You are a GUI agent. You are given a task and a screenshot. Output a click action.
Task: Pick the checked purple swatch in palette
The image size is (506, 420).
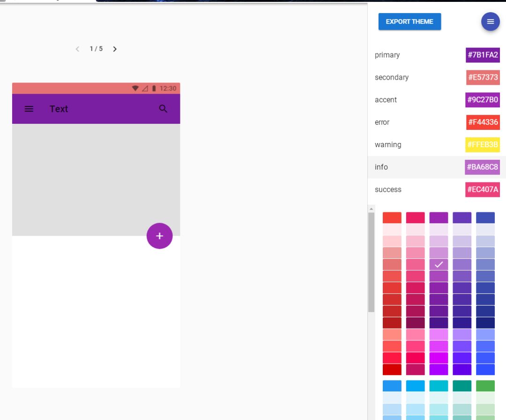click(x=439, y=264)
